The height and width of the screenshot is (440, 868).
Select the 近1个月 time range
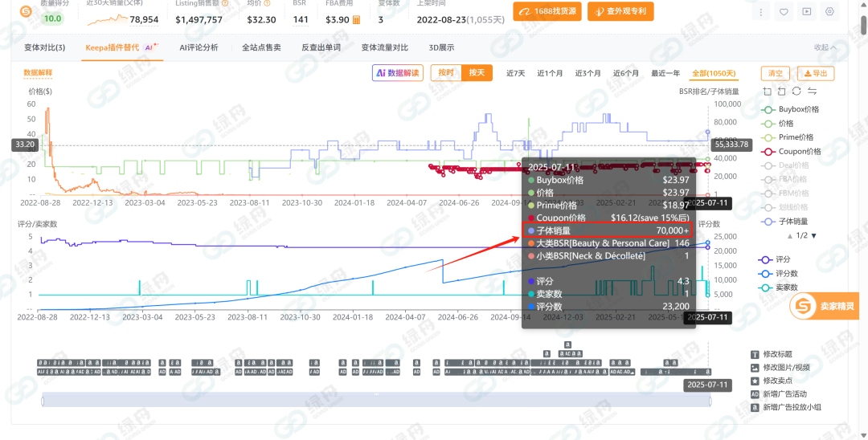pyautogui.click(x=550, y=73)
